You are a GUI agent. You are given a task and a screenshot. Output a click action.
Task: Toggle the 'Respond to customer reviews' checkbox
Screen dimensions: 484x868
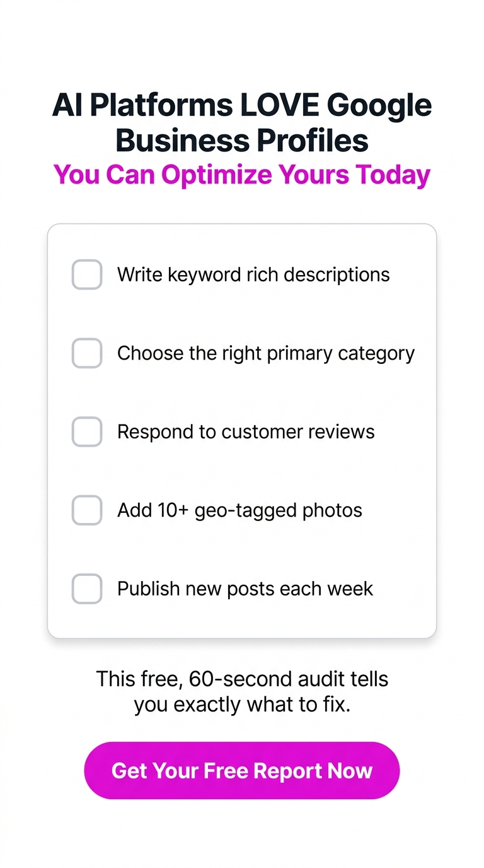(x=87, y=431)
